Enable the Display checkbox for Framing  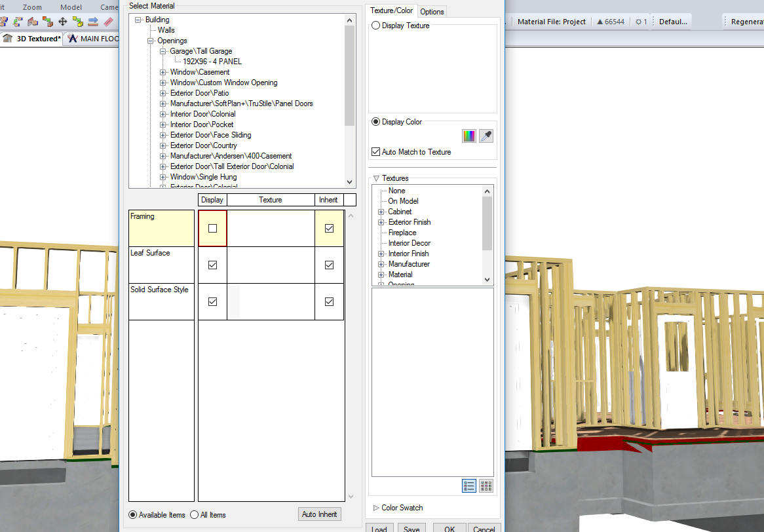pos(212,227)
